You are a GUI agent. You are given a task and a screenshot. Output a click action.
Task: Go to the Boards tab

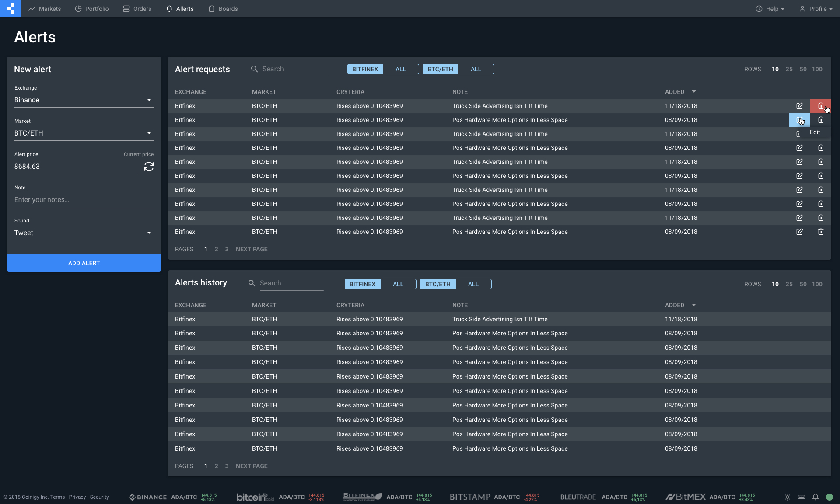tap(223, 9)
